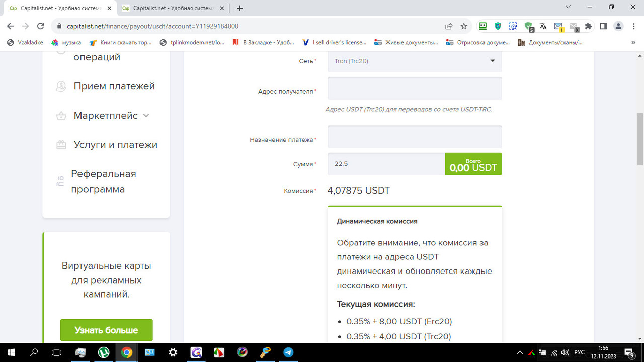Open the Отрисовка документов bookmark
Viewport: 644px width, 362px height.
[478, 43]
